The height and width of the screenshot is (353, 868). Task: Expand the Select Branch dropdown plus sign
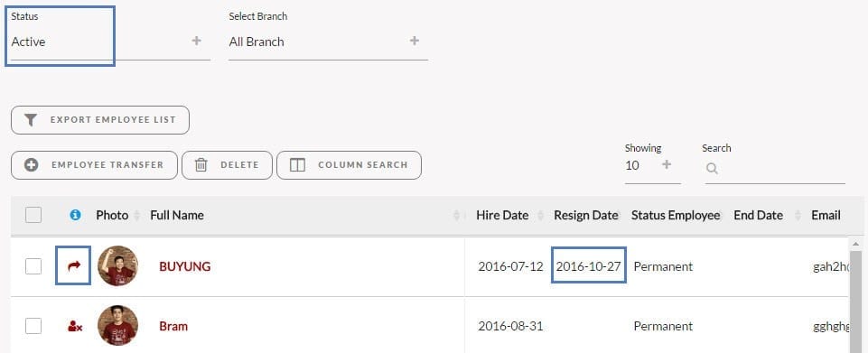pos(414,41)
